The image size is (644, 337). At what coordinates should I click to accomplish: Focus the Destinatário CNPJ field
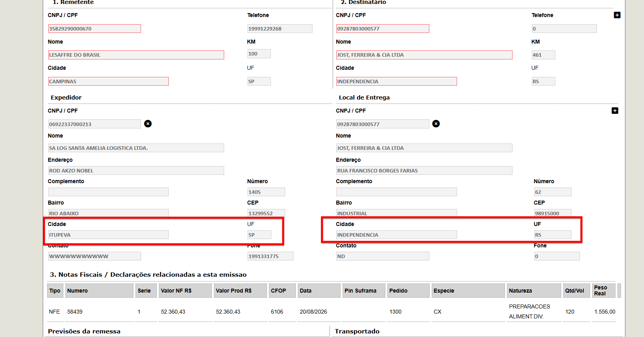coord(383,29)
